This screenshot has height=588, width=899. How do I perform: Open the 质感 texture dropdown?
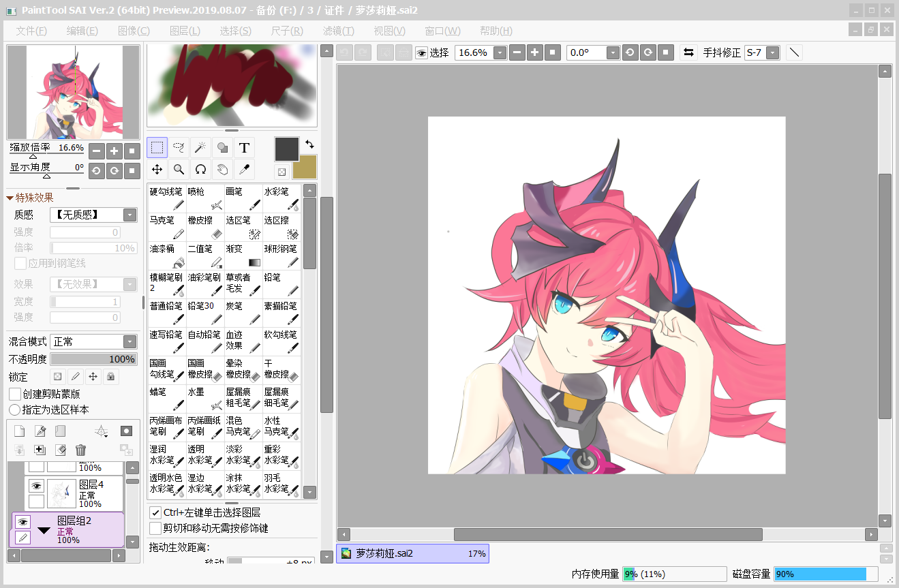[129, 215]
